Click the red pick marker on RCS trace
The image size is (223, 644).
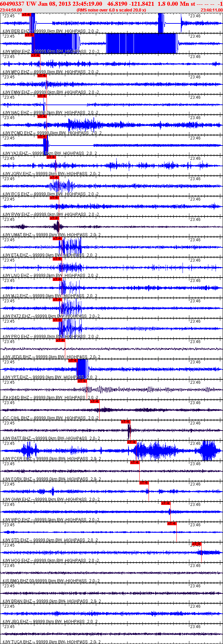click(x=54, y=177)
